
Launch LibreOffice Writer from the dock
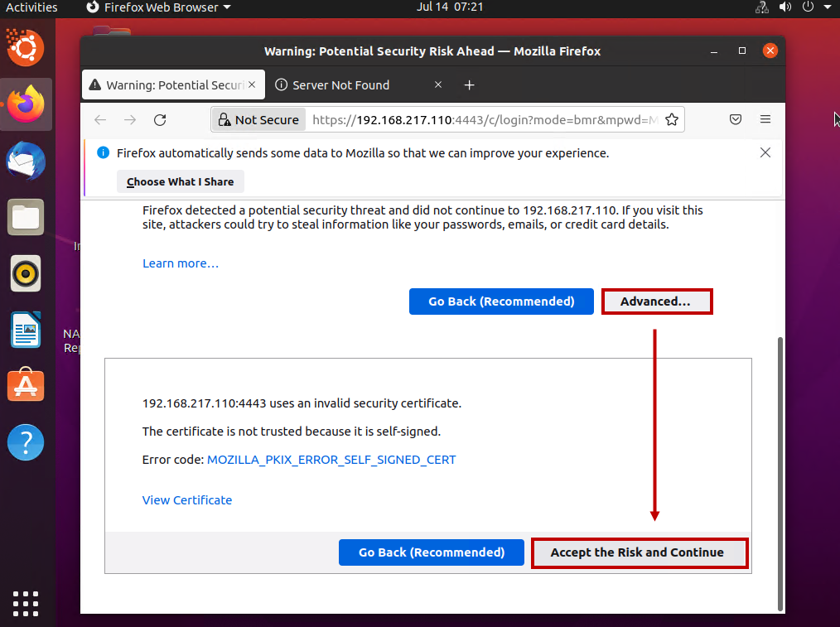pyautogui.click(x=26, y=330)
